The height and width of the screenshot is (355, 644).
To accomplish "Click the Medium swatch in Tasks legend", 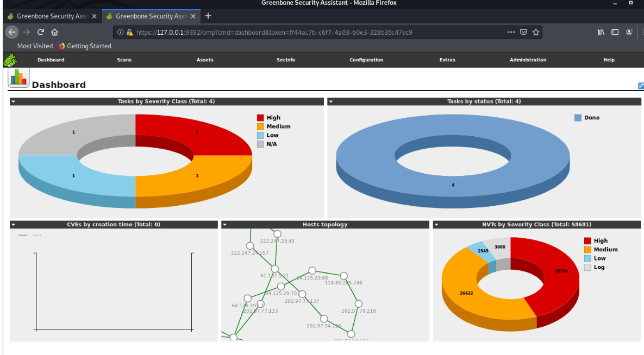I will click(x=260, y=126).
